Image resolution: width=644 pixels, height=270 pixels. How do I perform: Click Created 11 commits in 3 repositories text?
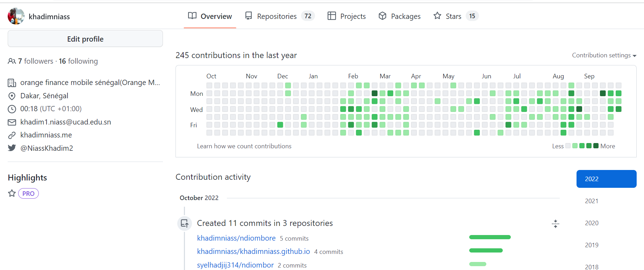click(265, 223)
